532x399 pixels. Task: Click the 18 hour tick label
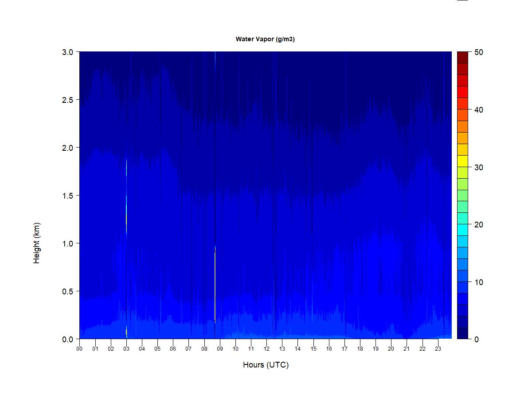pos(360,348)
